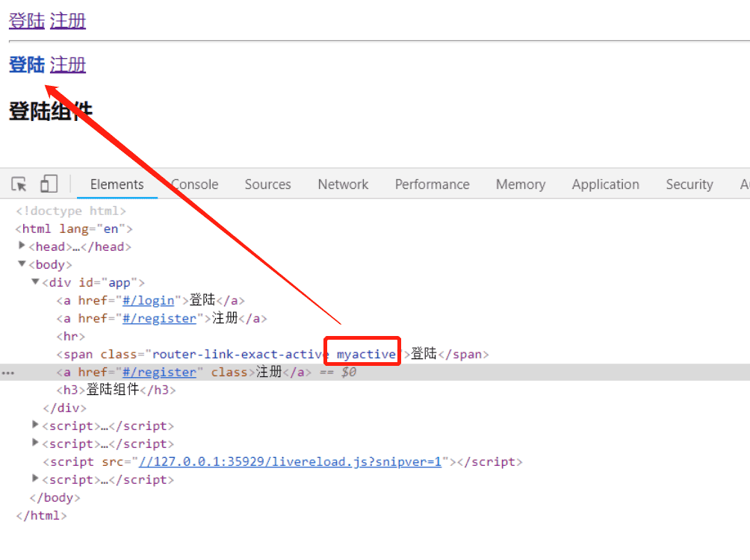Screen dimensions: 750x560
Task: Click the $0 marker in highlighted row
Action: 349,372
